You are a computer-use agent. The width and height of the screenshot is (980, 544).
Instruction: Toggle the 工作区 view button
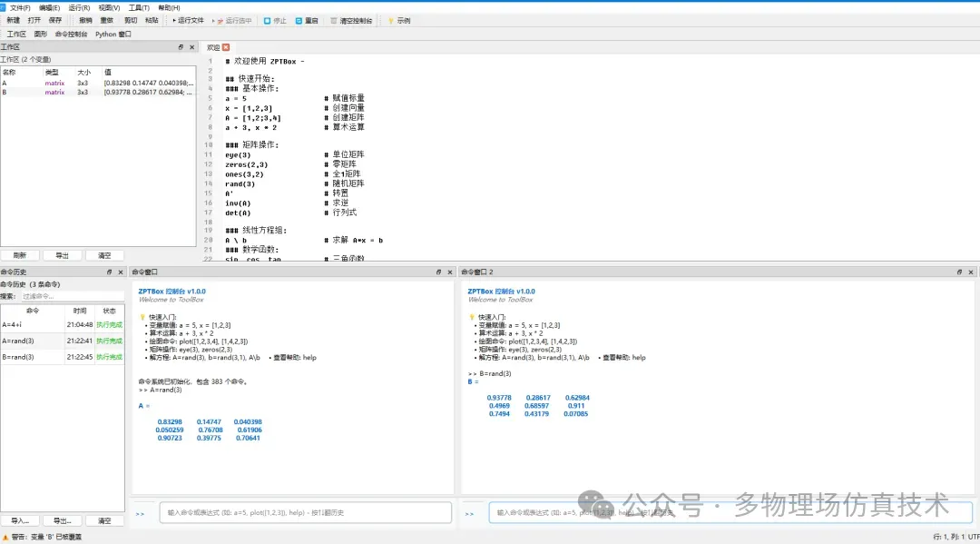[17, 35]
